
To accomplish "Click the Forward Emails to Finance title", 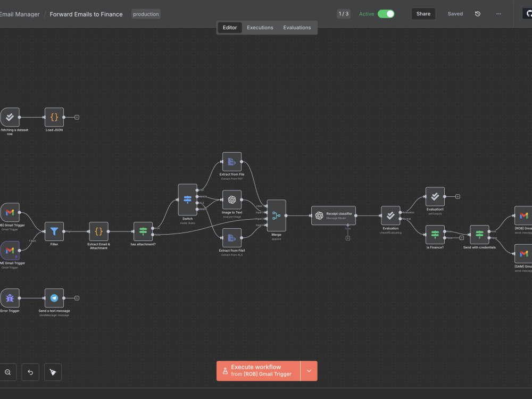I will [x=86, y=14].
